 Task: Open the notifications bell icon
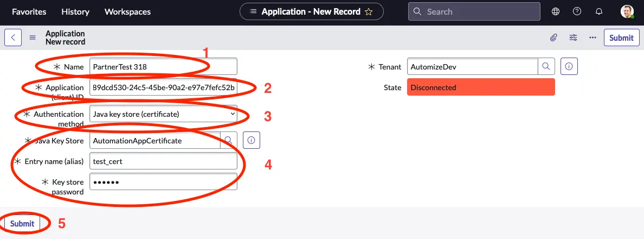click(x=599, y=11)
